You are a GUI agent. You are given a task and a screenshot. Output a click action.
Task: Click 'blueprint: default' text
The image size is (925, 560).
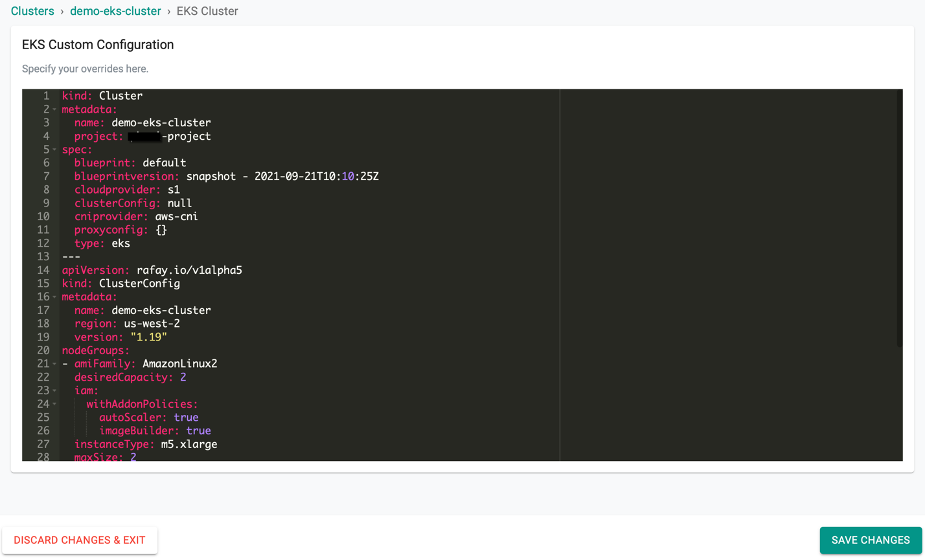pyautogui.click(x=130, y=163)
